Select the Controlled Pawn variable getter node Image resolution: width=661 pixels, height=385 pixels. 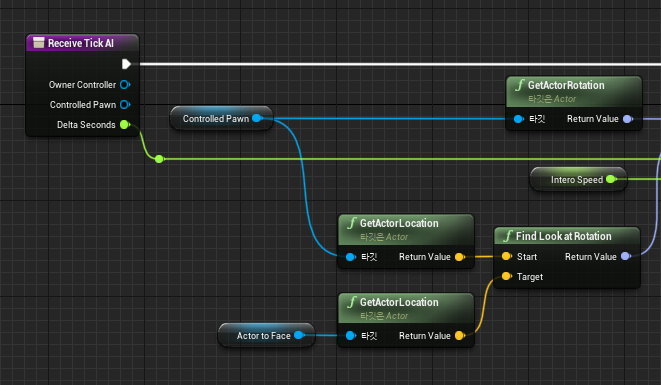click(x=221, y=118)
